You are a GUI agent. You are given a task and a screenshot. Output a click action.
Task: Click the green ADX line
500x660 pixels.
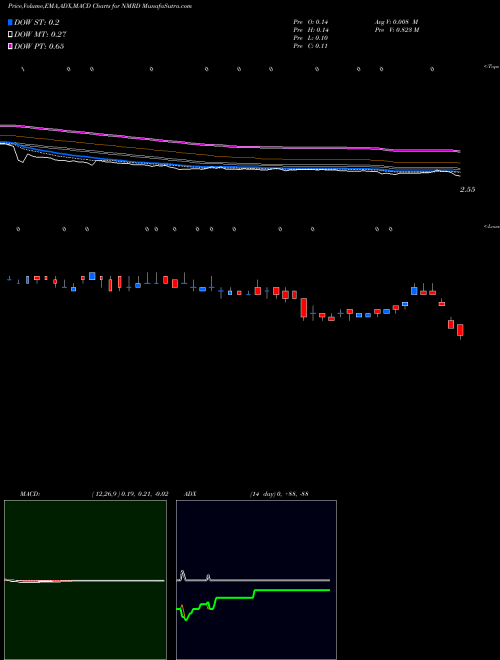click(x=253, y=598)
